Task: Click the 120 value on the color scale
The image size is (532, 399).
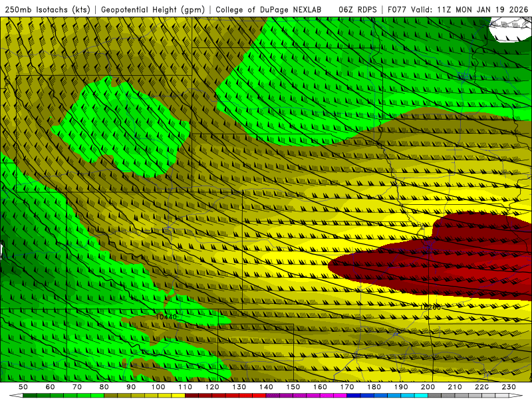Action: click(x=212, y=387)
